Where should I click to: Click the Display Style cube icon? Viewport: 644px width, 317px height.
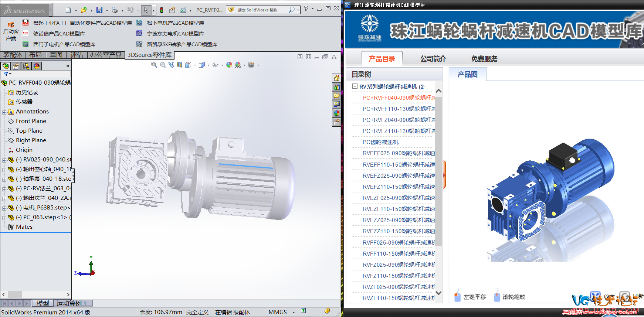tap(202, 65)
